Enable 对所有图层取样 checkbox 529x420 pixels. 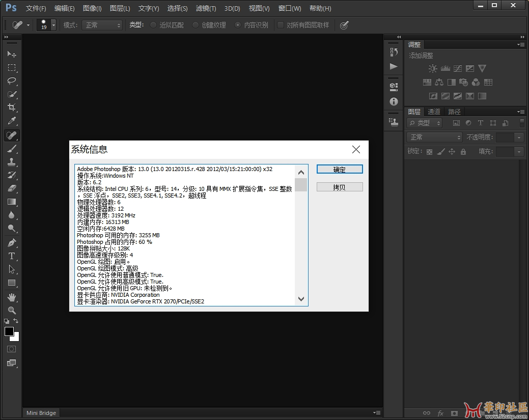tap(281, 25)
